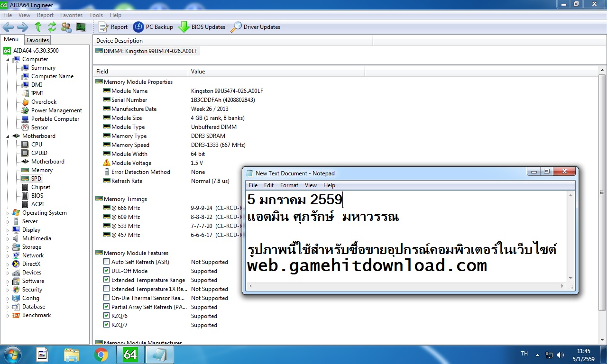The width and height of the screenshot is (607, 364).
Task: Refresh the page using the green arrows icon
Action: click(x=52, y=27)
